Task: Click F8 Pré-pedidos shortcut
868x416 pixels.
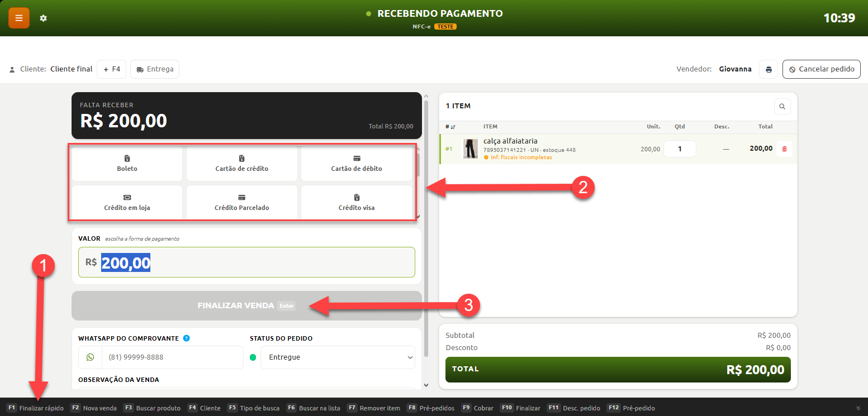Action: [430, 408]
